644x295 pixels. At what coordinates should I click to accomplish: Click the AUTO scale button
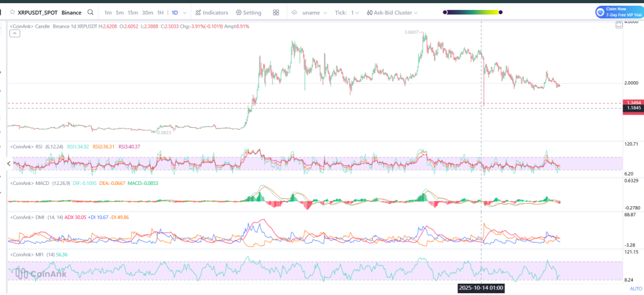(x=635, y=289)
